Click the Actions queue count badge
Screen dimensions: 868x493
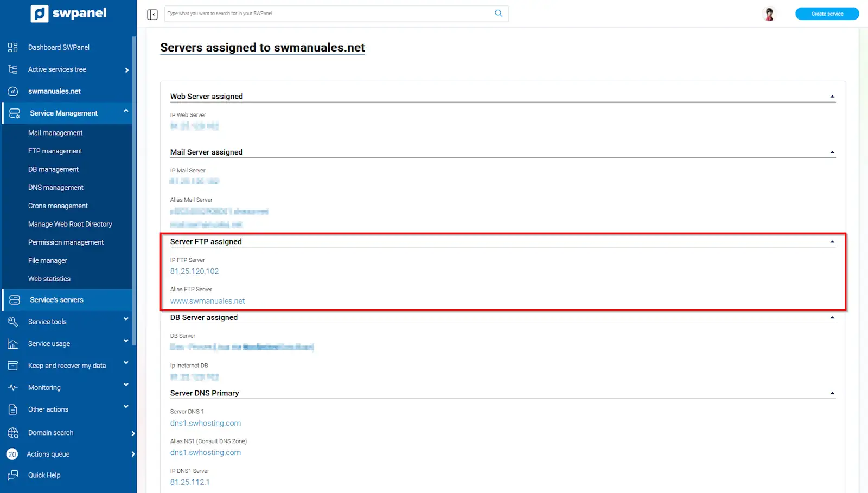[12, 454]
